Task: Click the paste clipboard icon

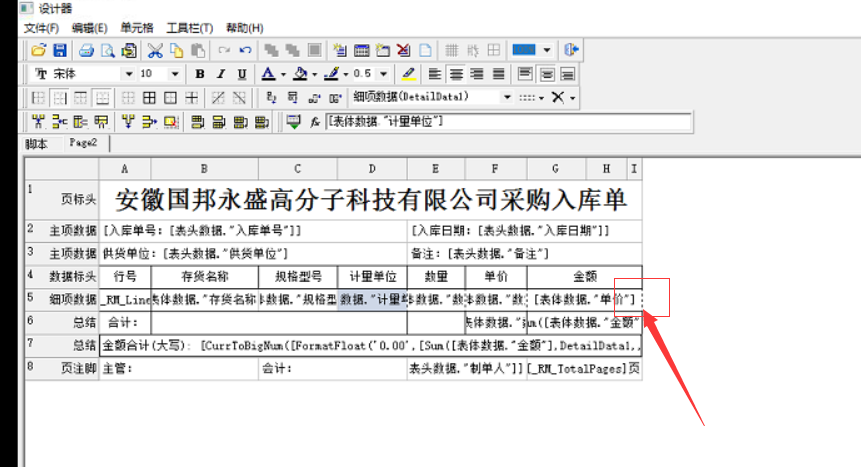Action: click(198, 51)
